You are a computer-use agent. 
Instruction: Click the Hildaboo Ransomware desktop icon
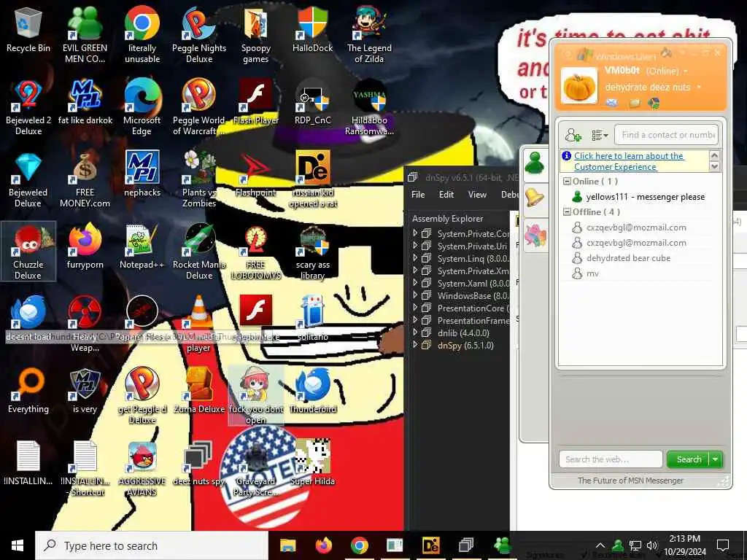click(x=369, y=108)
